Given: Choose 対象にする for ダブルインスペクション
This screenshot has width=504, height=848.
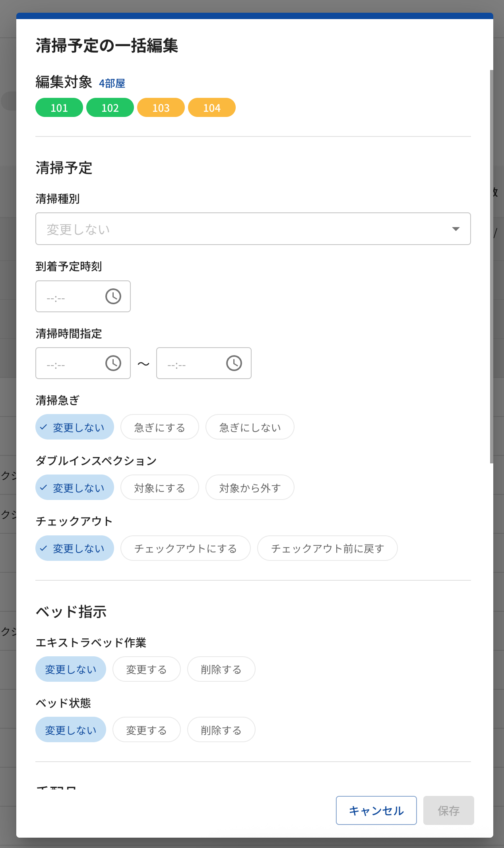Looking at the screenshot, I should tap(159, 488).
